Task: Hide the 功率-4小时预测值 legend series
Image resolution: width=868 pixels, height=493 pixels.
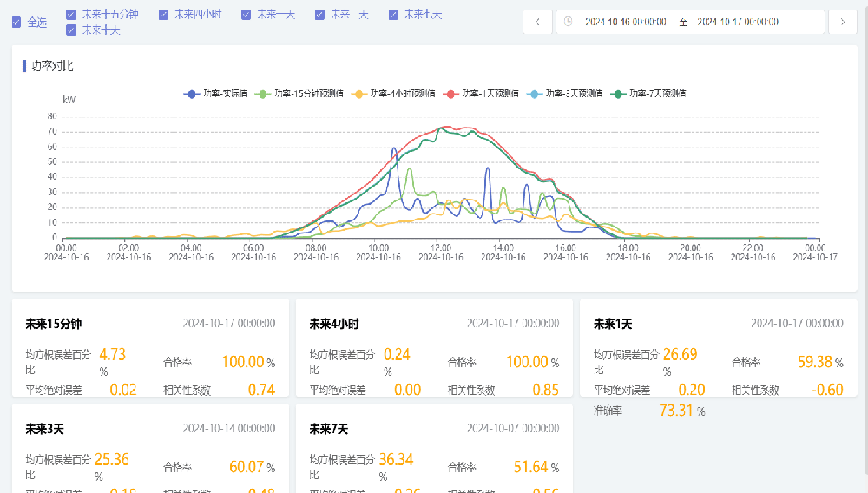Action: click(359, 94)
